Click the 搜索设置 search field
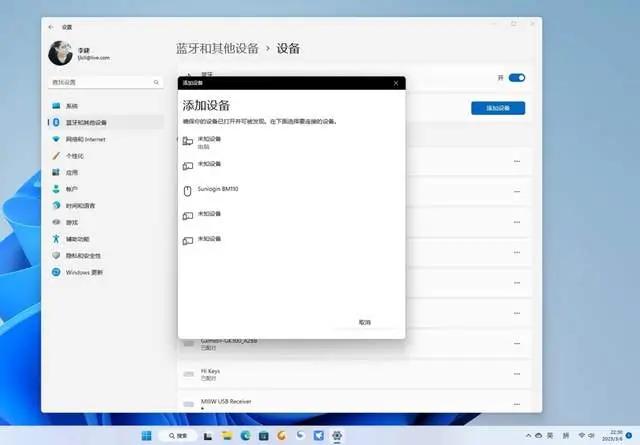640x445 pixels. coord(105,82)
